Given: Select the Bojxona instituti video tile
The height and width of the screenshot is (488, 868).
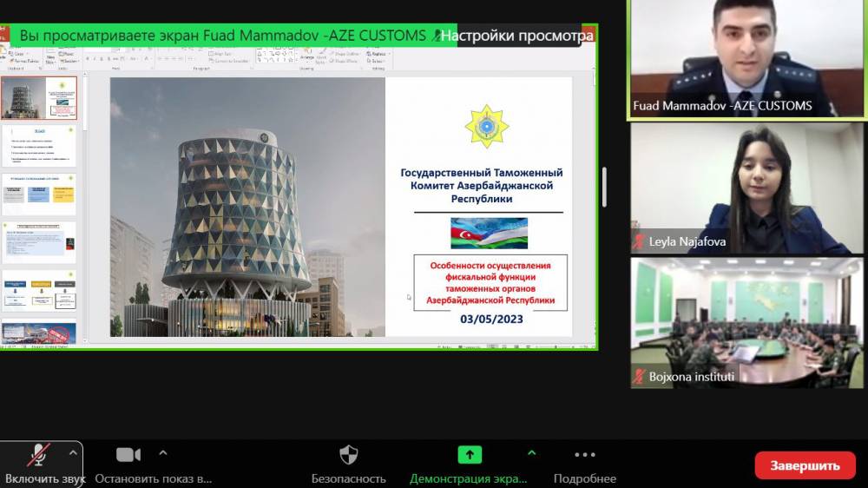Looking at the screenshot, I should (x=746, y=322).
